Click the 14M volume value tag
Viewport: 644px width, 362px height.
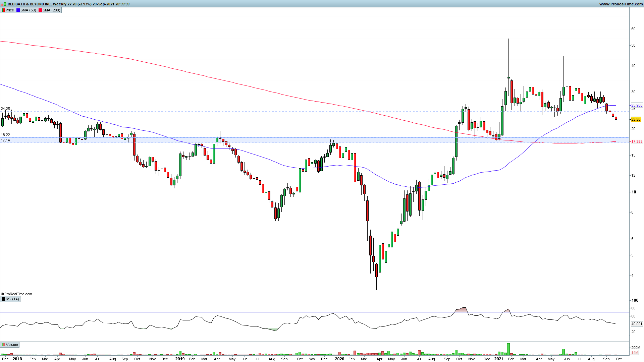pyautogui.click(x=635, y=353)
